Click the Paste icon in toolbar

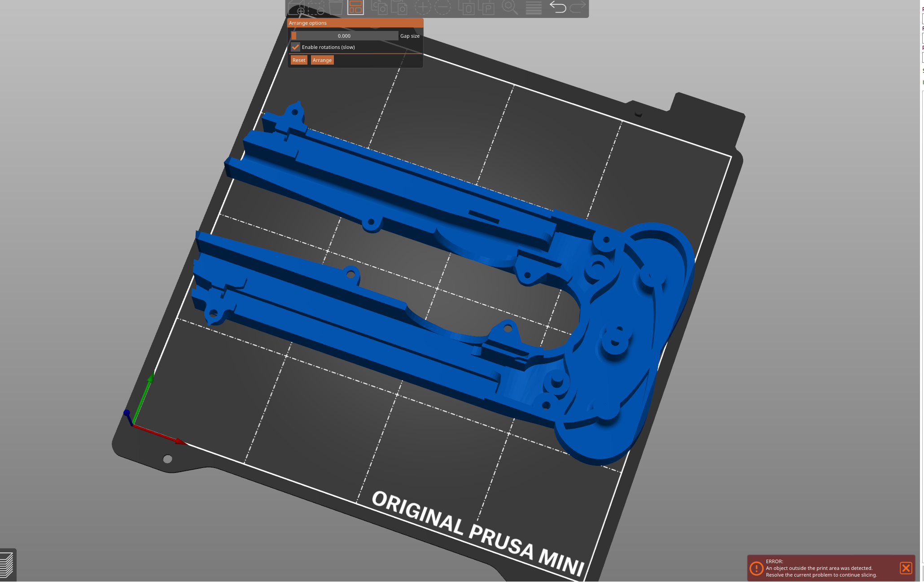point(399,7)
